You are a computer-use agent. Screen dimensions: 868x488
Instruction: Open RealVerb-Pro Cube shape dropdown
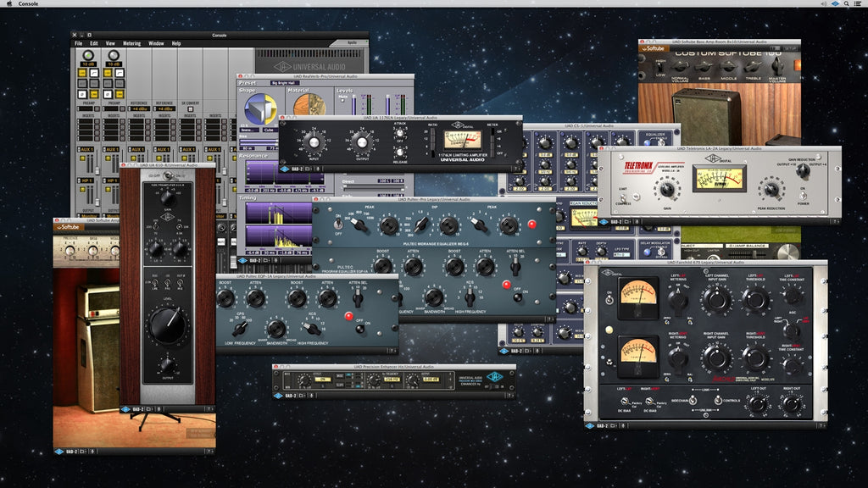point(269,130)
